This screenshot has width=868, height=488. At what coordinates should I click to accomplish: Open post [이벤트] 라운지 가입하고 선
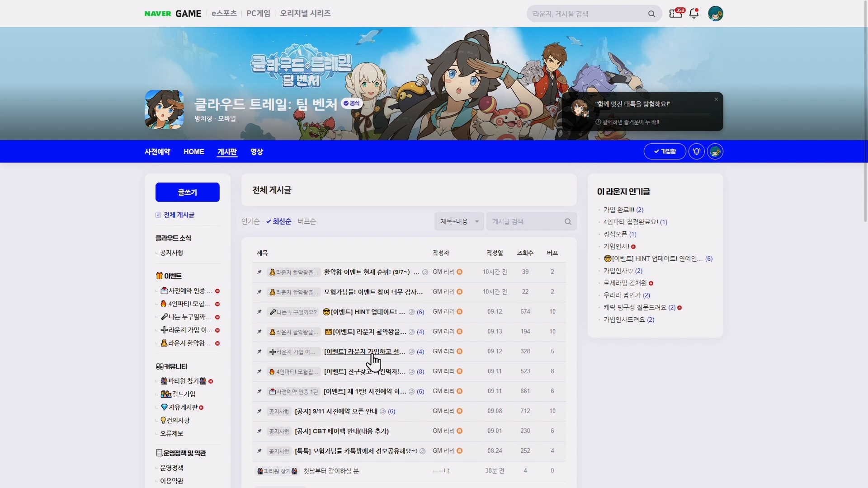(364, 352)
